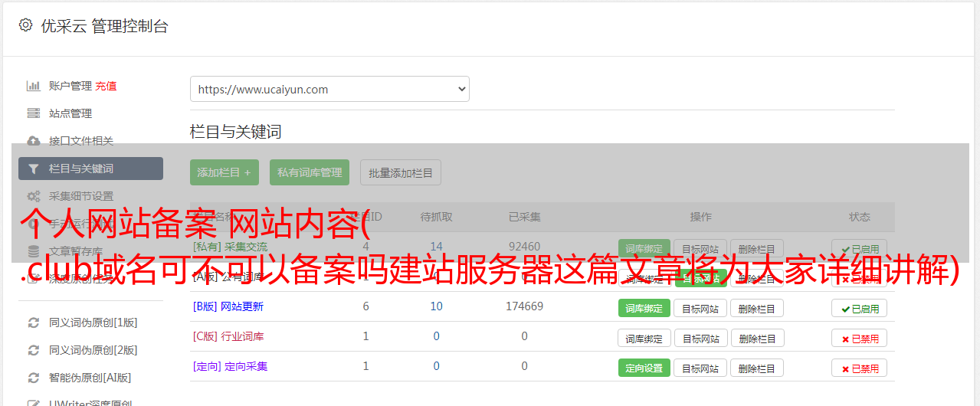The image size is (980, 406).
Task: Click 词库绑定 in the 网站更新 row
Action: 644,308
